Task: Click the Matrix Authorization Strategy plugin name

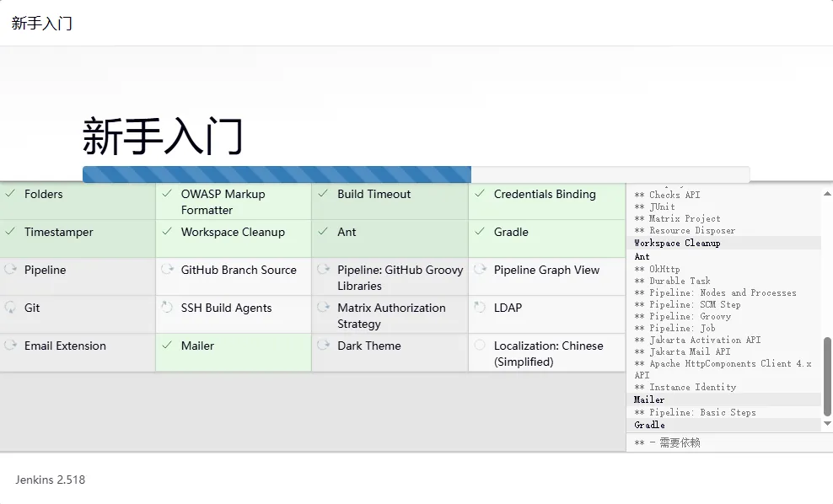Action: [x=391, y=315]
